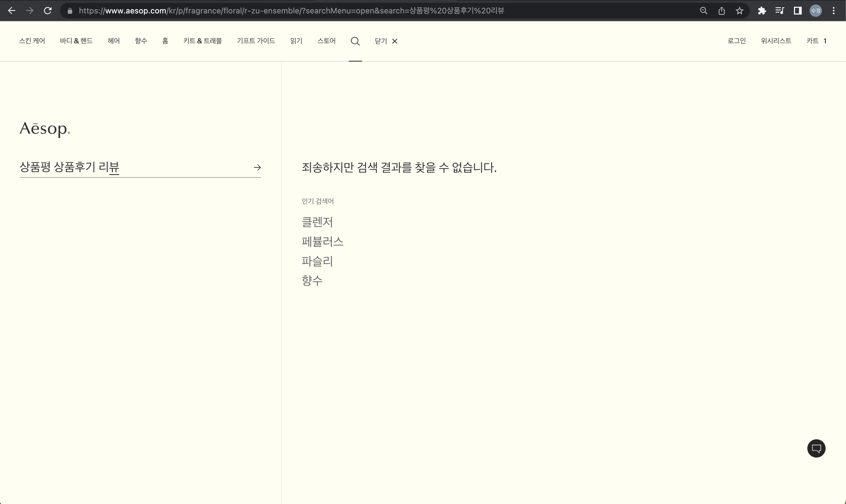Open 향수 menu in navigation bar
The image size is (846, 504).
pyautogui.click(x=141, y=41)
